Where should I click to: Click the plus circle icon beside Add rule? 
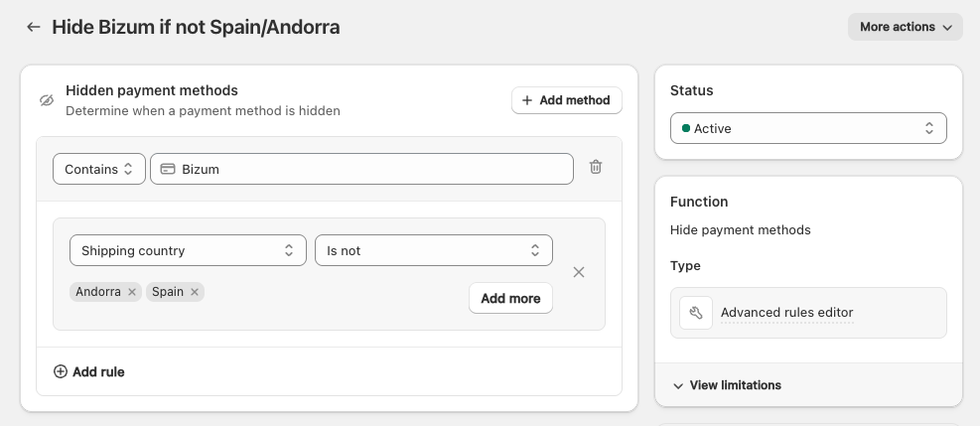(x=61, y=371)
